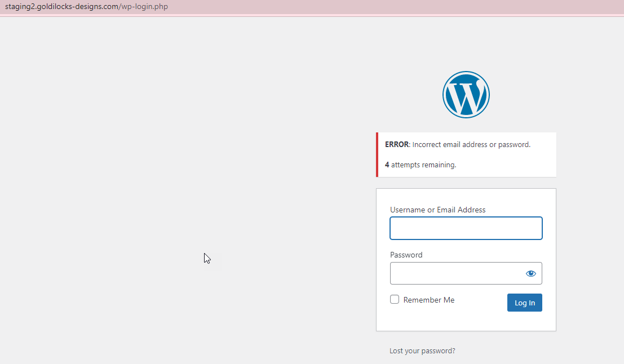Click the wp-login.php path in the URL
This screenshot has width=624, height=364.
tap(144, 7)
